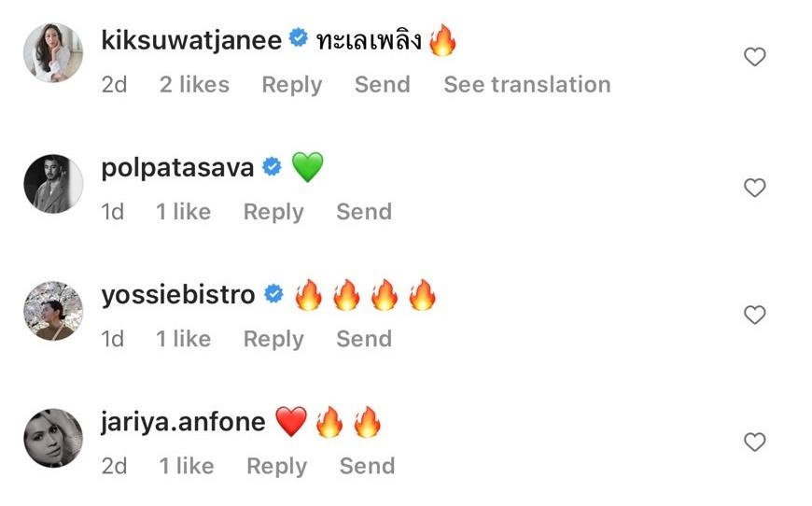
Task: Tap heart icon on yossiebistro's comment
Action: [754, 315]
